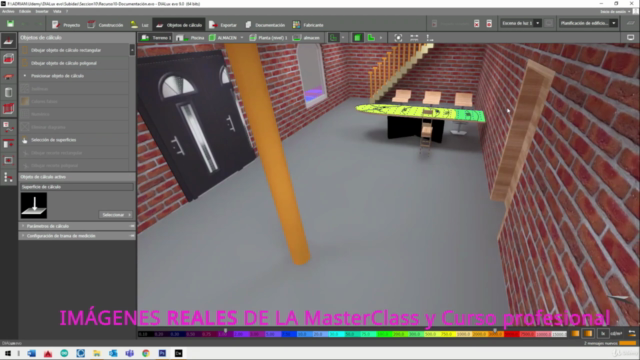Click the Seleccionar button
The image size is (640, 360).
pos(116,215)
